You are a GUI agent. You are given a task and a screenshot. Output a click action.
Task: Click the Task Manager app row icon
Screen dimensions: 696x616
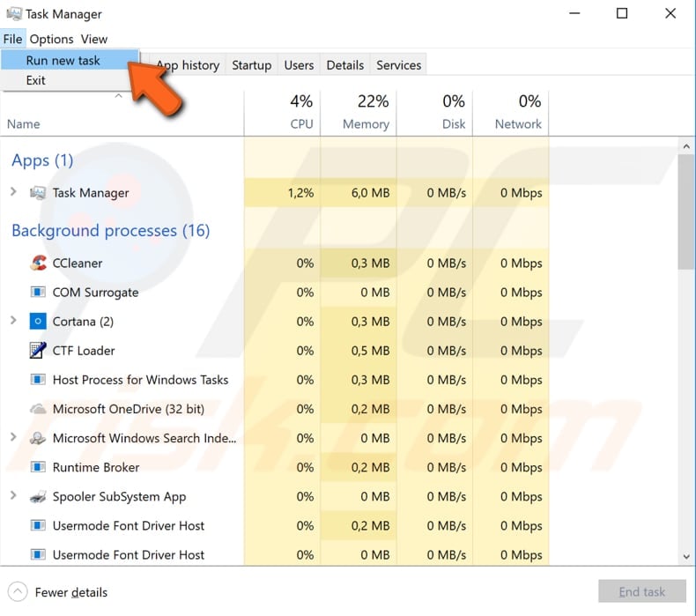(x=38, y=193)
